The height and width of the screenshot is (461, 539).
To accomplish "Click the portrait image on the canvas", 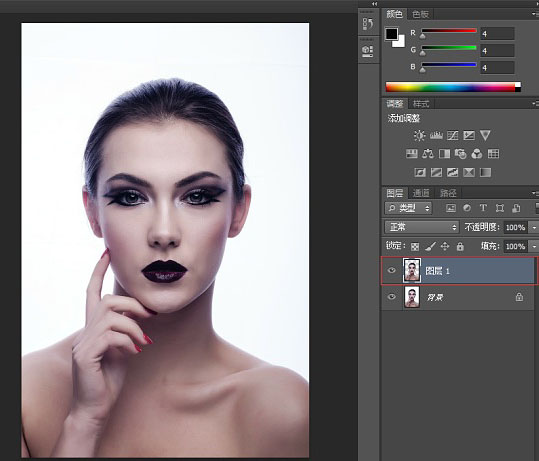I will click(165, 240).
